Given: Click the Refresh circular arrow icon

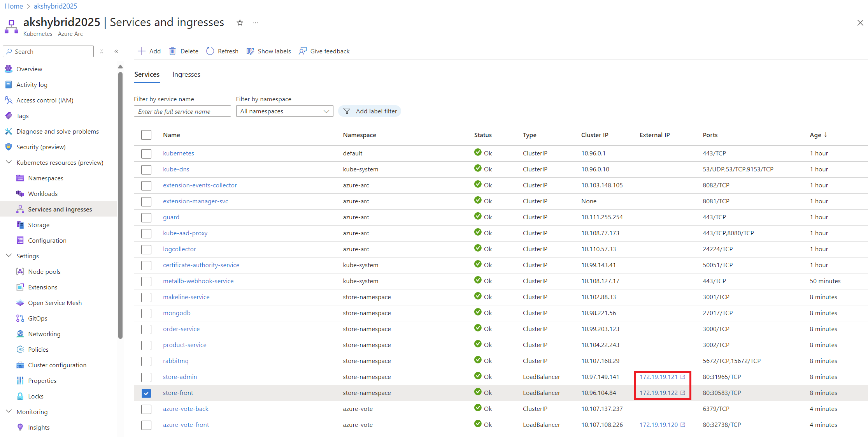Looking at the screenshot, I should [x=210, y=51].
